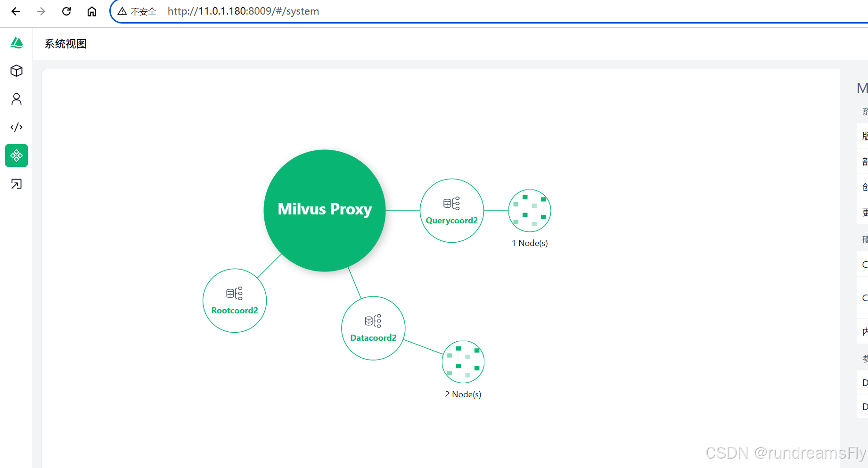
Task: Open the collections cube icon
Action: point(16,71)
